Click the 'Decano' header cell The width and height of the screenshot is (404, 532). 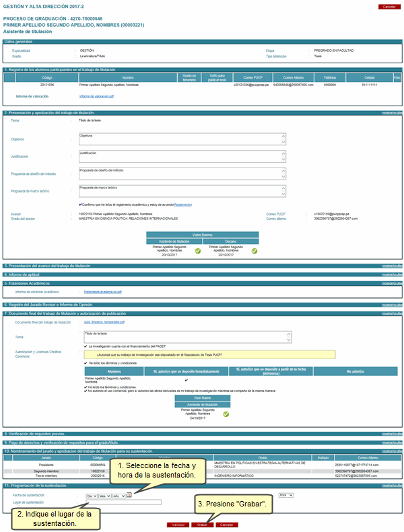231,241
